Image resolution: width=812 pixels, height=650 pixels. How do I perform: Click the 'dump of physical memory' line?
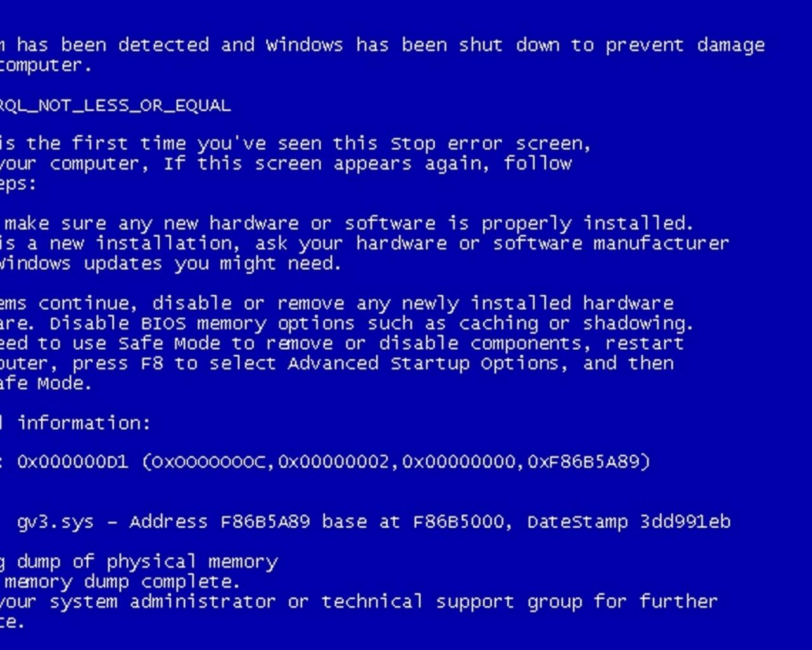[147, 562]
